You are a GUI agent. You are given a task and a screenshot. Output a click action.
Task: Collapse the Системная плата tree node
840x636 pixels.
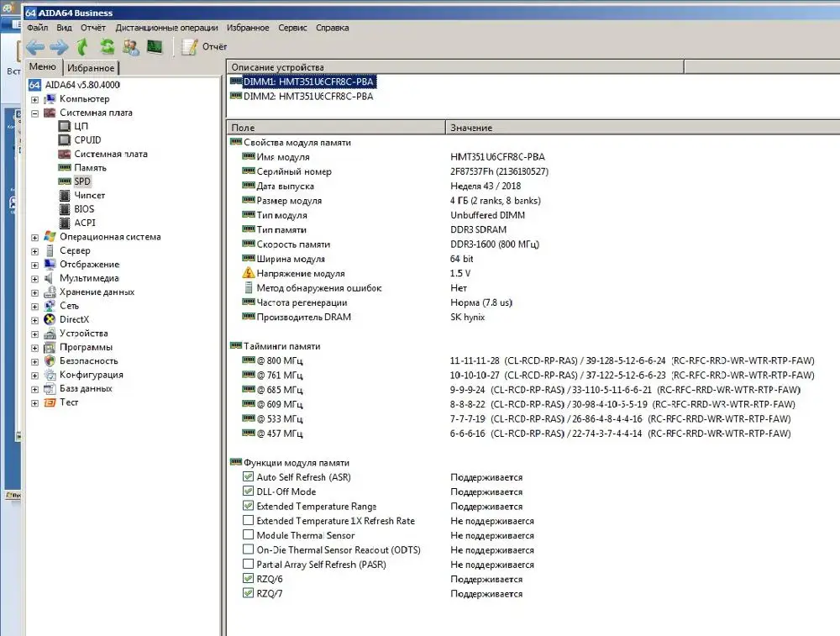coord(34,113)
